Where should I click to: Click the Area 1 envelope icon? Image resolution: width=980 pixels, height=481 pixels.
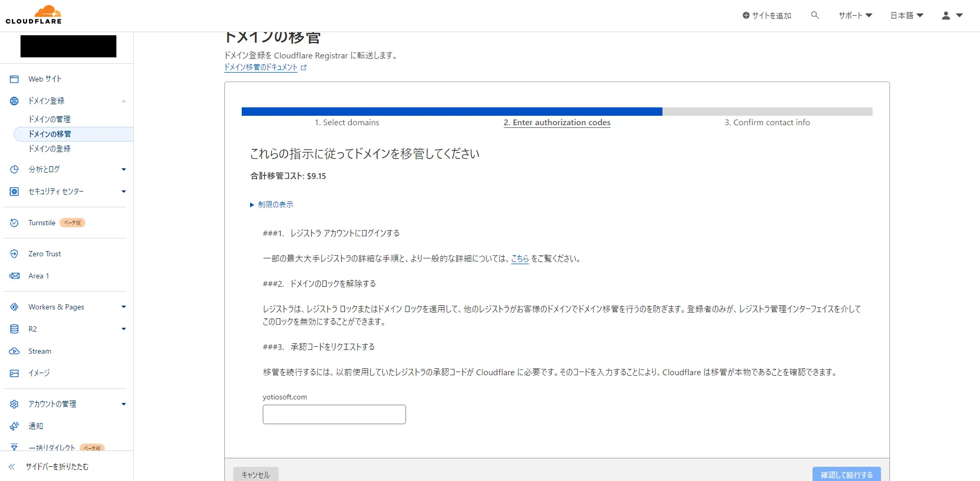click(14, 276)
